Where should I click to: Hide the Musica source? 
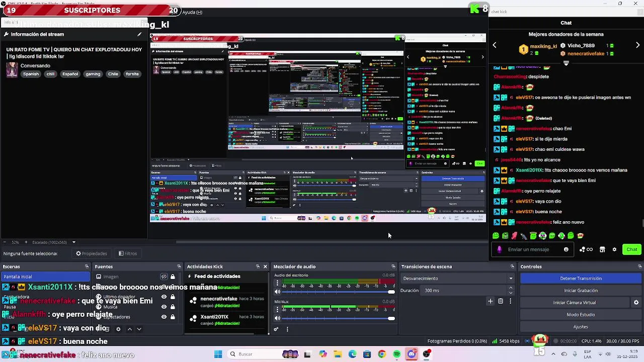(164, 307)
